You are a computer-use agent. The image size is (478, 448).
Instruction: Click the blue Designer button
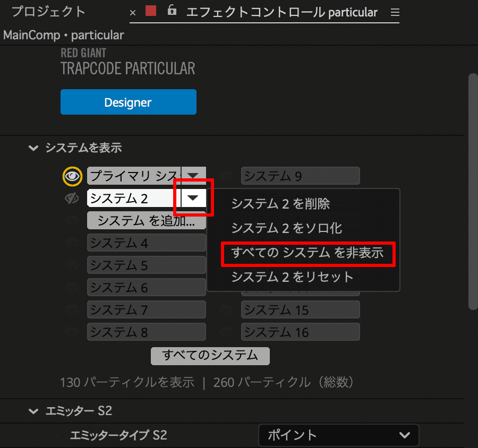[128, 101]
